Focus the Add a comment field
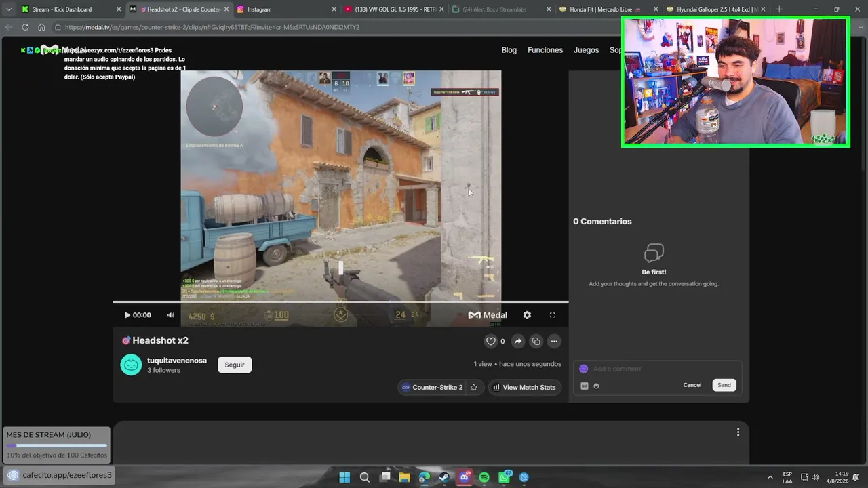The image size is (868, 488). point(658,369)
